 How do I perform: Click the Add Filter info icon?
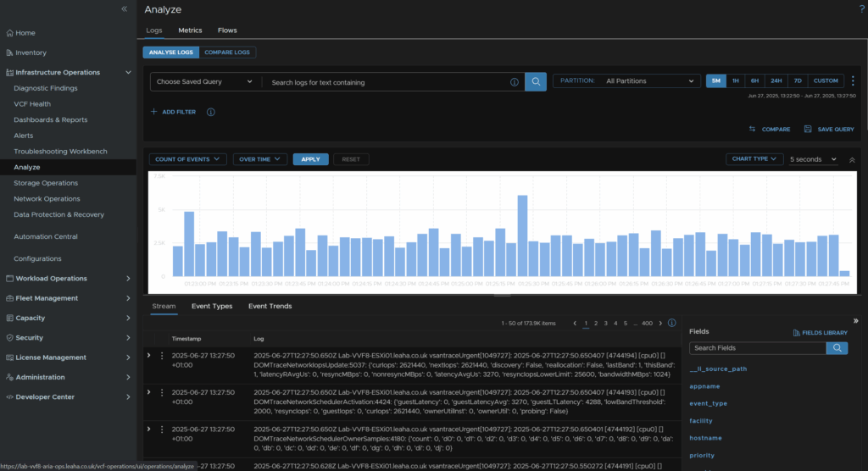point(211,112)
